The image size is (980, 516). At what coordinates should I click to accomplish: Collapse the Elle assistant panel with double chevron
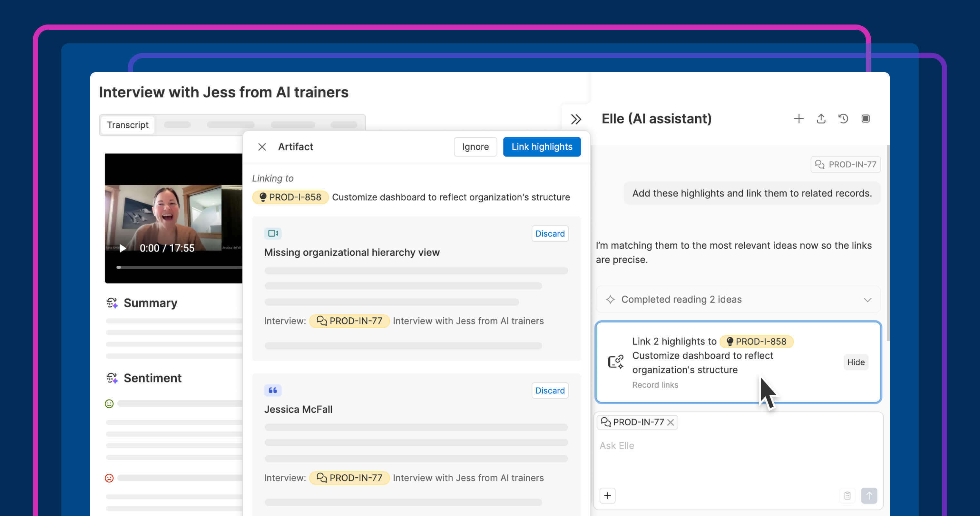(576, 119)
